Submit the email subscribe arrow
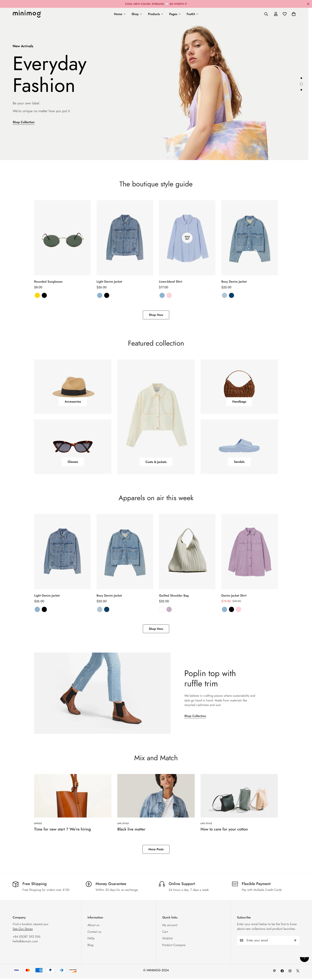 pyautogui.click(x=295, y=940)
